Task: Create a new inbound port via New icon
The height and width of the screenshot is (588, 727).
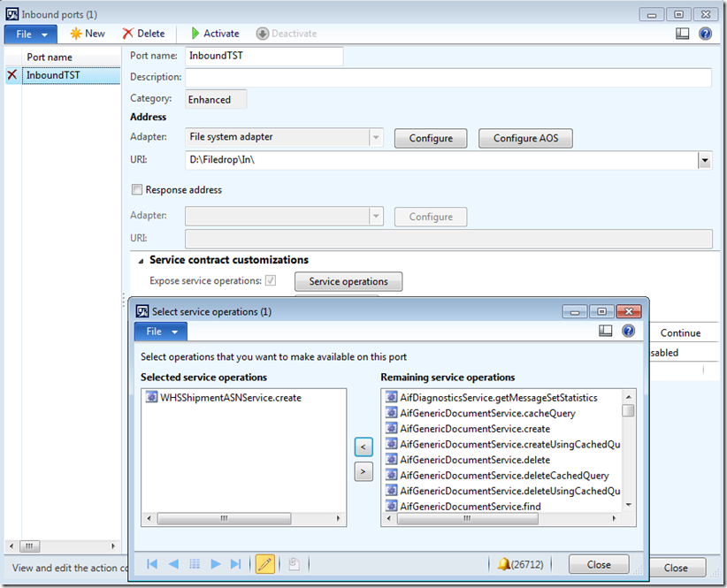Action: click(87, 33)
